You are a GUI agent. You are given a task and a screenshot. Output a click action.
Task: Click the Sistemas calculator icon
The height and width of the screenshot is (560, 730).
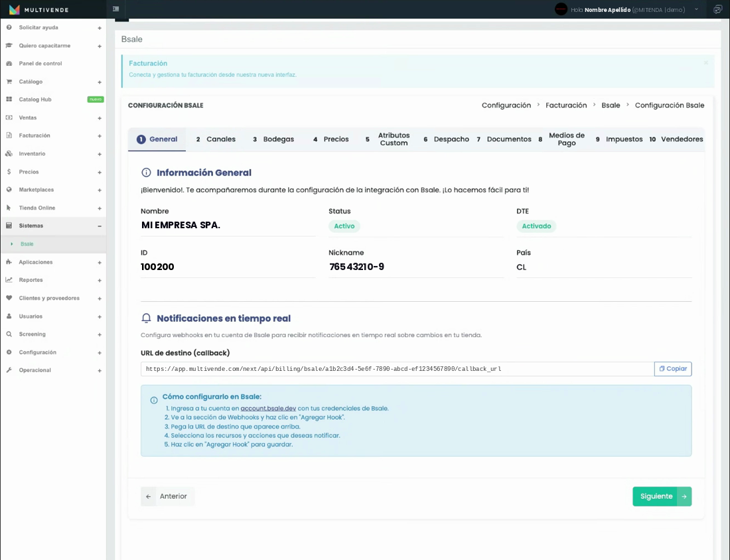pos(9,226)
